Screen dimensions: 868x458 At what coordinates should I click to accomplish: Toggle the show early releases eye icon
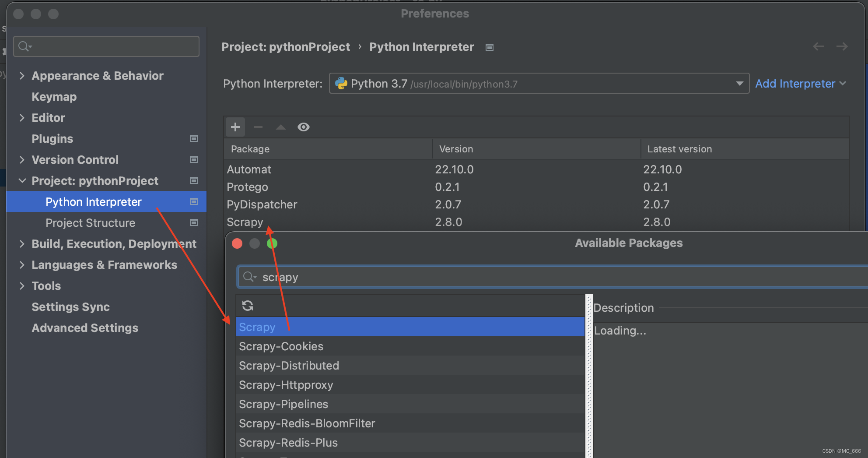coord(304,127)
